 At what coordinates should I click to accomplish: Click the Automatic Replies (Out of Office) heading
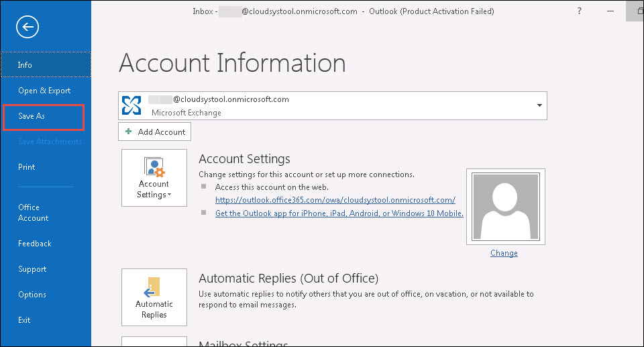pos(288,279)
